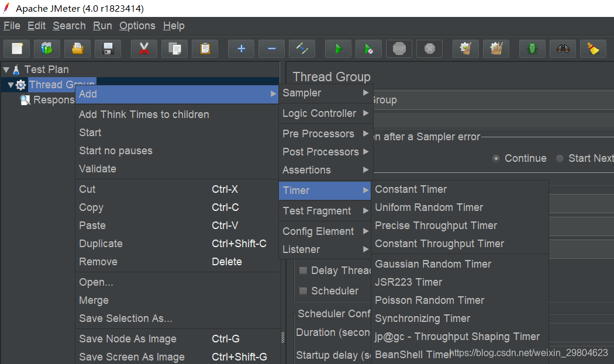Viewport: 614px width, 364px height.
Task: Select the Start Next radio button
Action: (x=560, y=158)
